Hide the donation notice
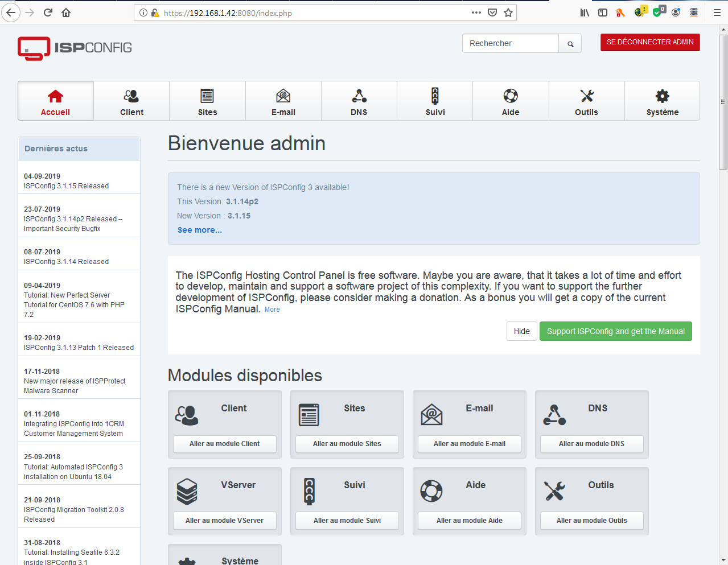The image size is (728, 565). (x=522, y=331)
